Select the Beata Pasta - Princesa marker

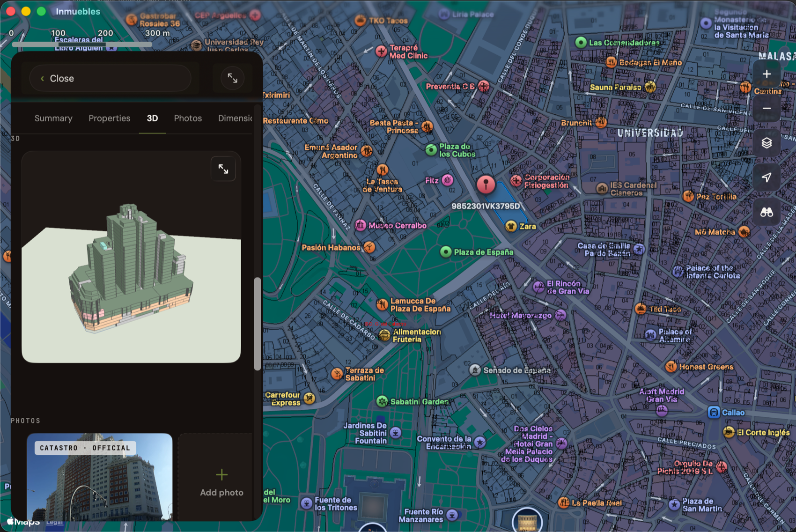pyautogui.click(x=427, y=126)
